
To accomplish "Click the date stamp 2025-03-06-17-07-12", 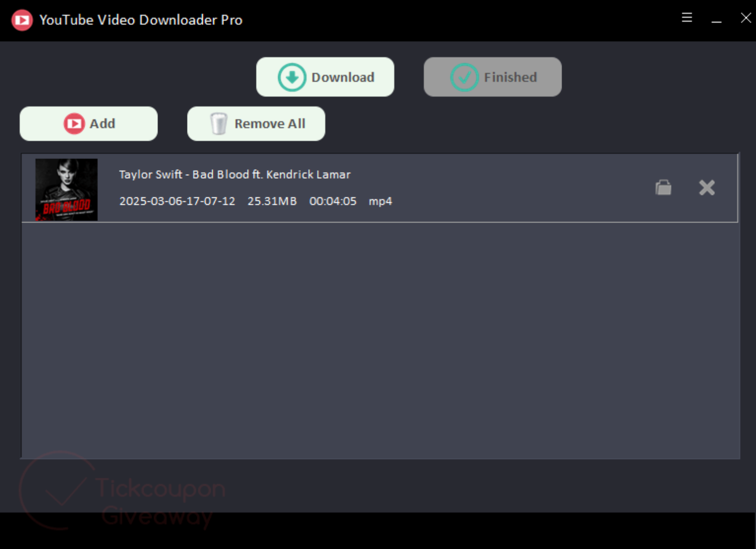I will click(x=177, y=201).
